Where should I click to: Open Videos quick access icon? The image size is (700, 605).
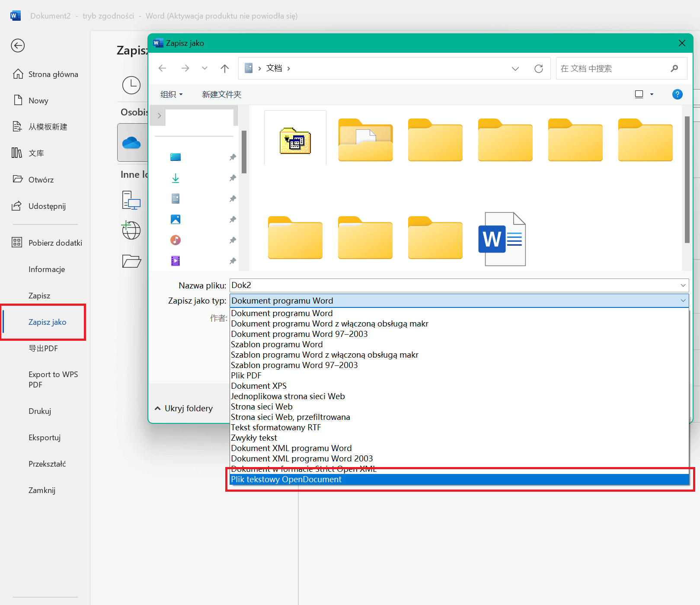tap(176, 261)
